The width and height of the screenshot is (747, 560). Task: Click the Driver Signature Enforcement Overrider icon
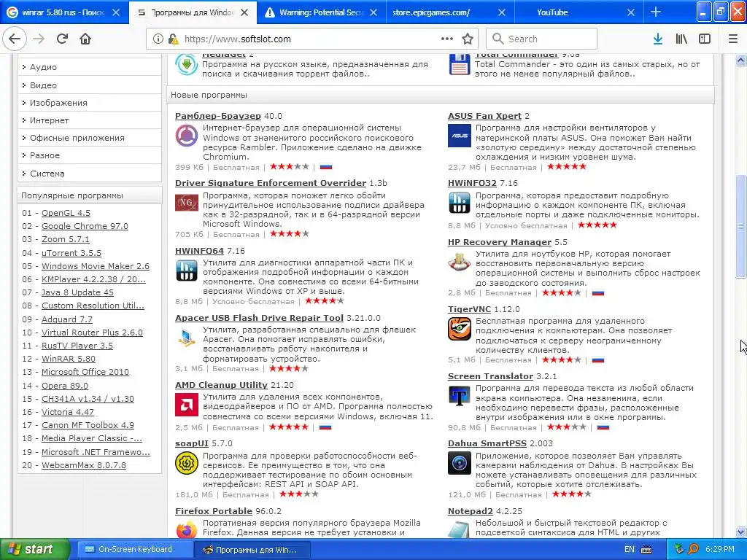(186, 203)
